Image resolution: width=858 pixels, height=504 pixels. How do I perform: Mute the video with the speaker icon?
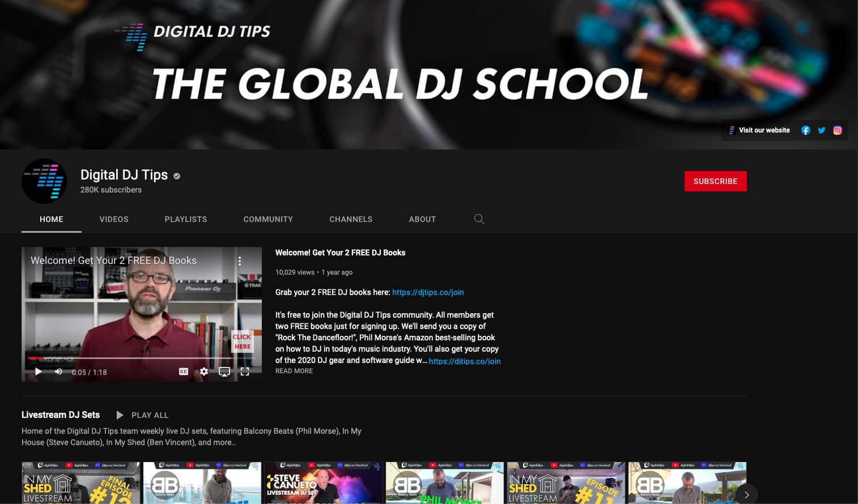click(58, 371)
